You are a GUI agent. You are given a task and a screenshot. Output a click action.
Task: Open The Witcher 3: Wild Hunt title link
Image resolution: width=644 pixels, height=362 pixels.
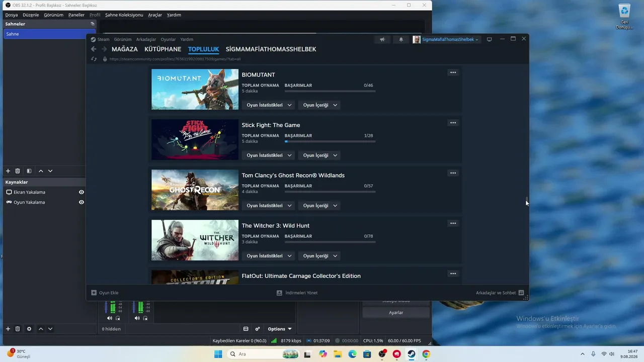[276, 226]
